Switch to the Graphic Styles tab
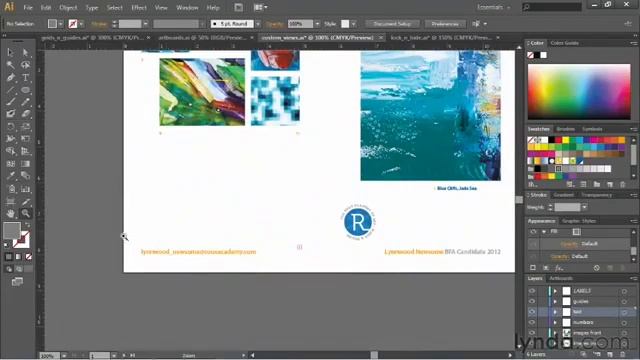 [579, 221]
